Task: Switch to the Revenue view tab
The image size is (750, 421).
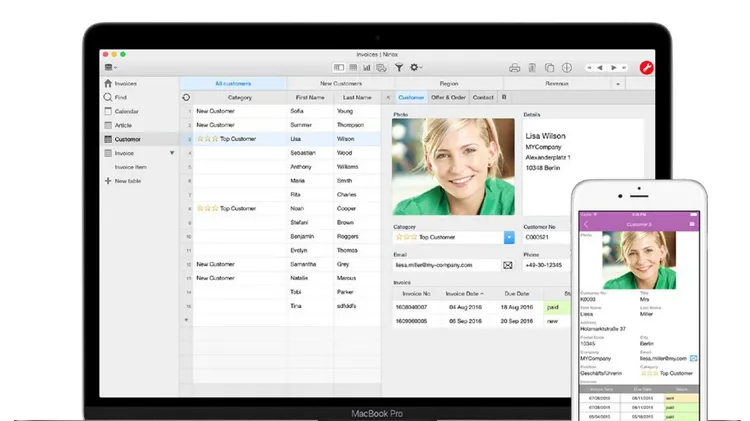Action: 557,83
